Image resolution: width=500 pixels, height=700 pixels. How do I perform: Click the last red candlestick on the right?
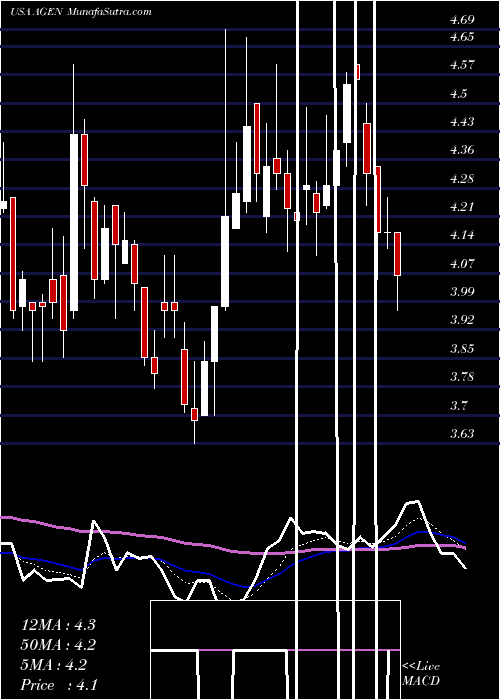pyautogui.click(x=397, y=254)
